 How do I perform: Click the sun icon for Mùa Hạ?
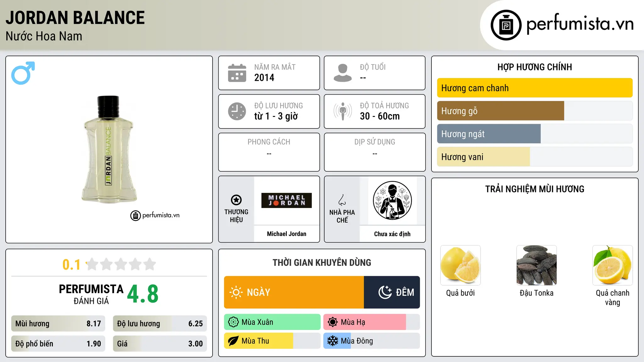[x=333, y=322]
